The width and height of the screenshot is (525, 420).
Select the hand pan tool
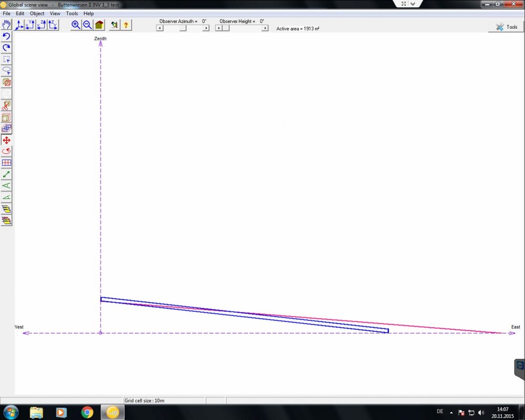coord(6,25)
